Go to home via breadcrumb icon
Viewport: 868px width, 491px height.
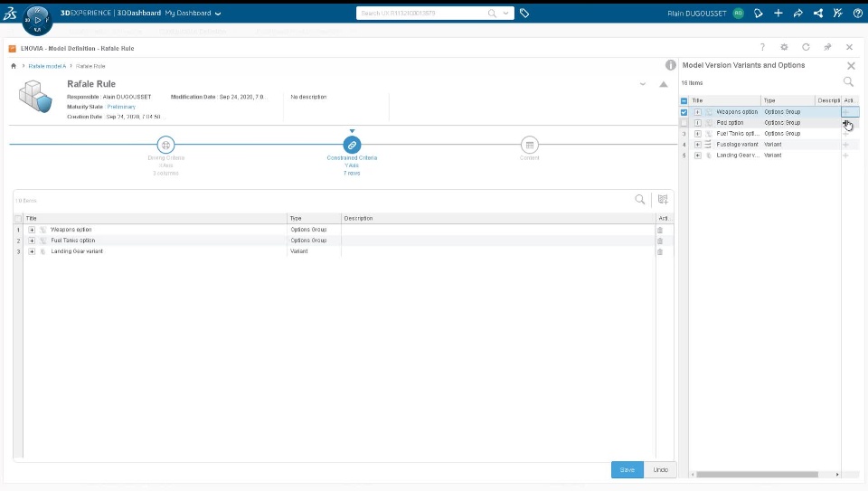click(14, 66)
